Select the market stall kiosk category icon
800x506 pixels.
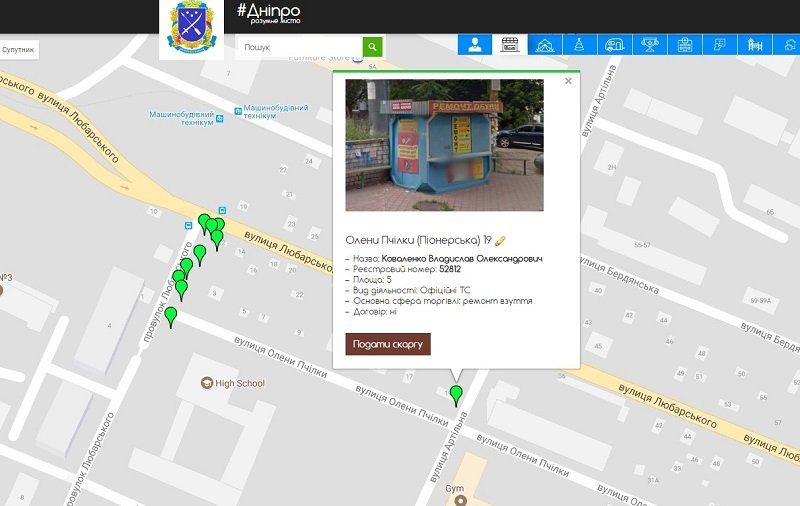(510, 45)
